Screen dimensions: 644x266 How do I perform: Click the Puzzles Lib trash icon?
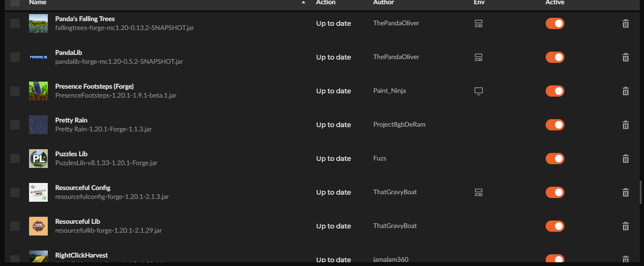click(625, 159)
